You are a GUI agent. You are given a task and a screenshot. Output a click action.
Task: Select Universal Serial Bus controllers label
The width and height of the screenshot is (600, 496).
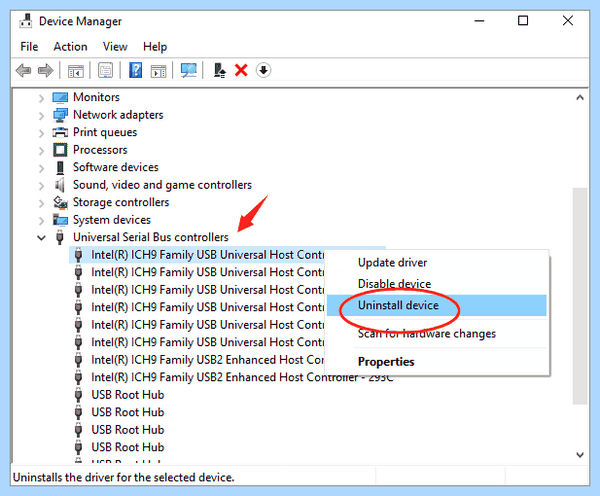(151, 237)
